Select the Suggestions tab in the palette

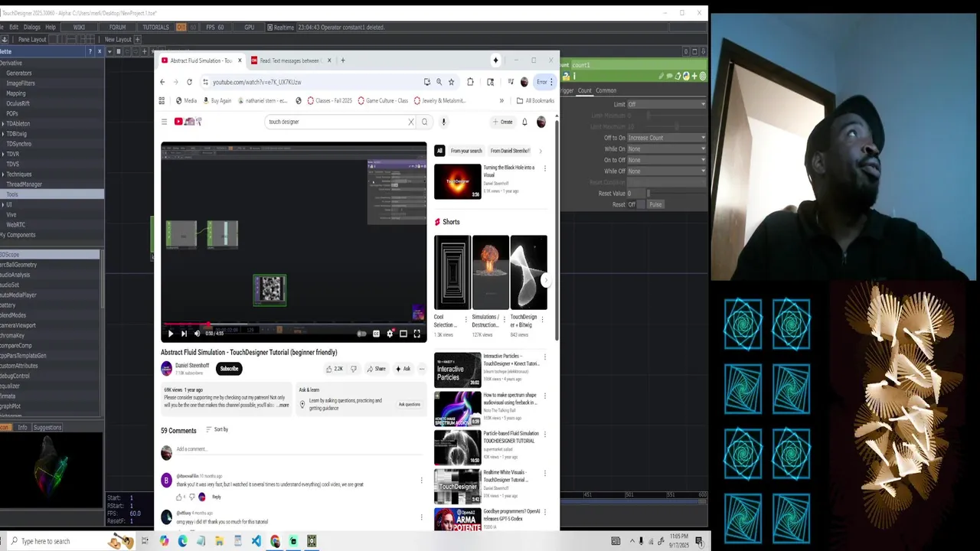click(x=47, y=428)
